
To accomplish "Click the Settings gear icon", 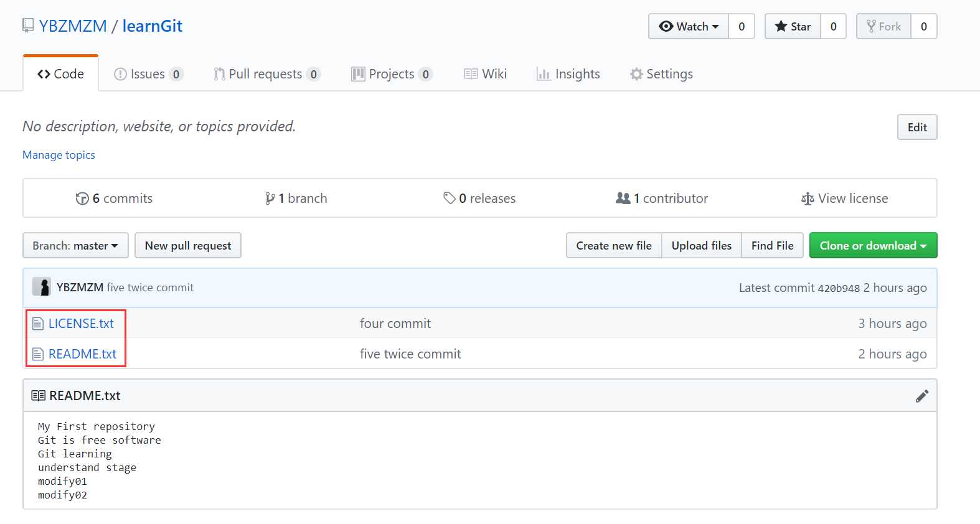I will (636, 74).
